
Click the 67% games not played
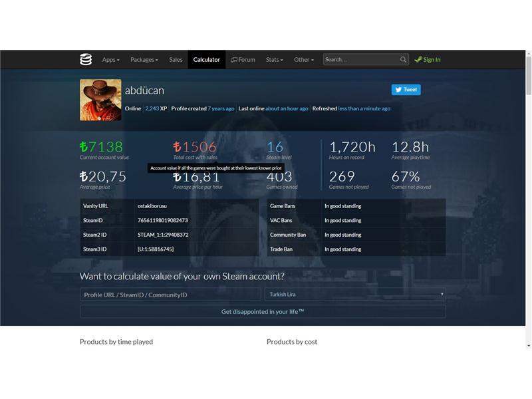[406, 176]
